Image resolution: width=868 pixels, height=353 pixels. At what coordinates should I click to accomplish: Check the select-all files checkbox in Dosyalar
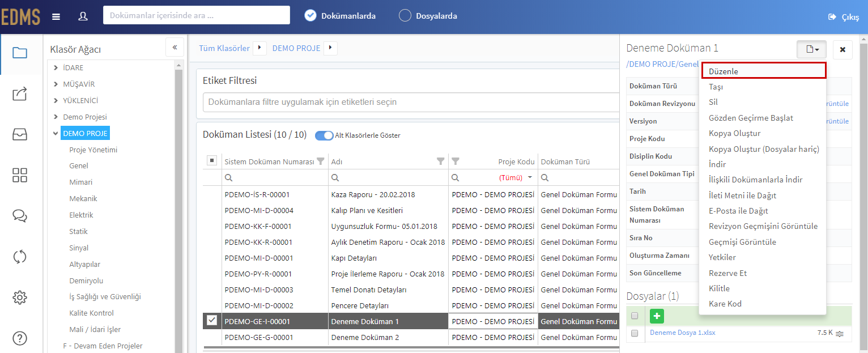pyautogui.click(x=635, y=316)
